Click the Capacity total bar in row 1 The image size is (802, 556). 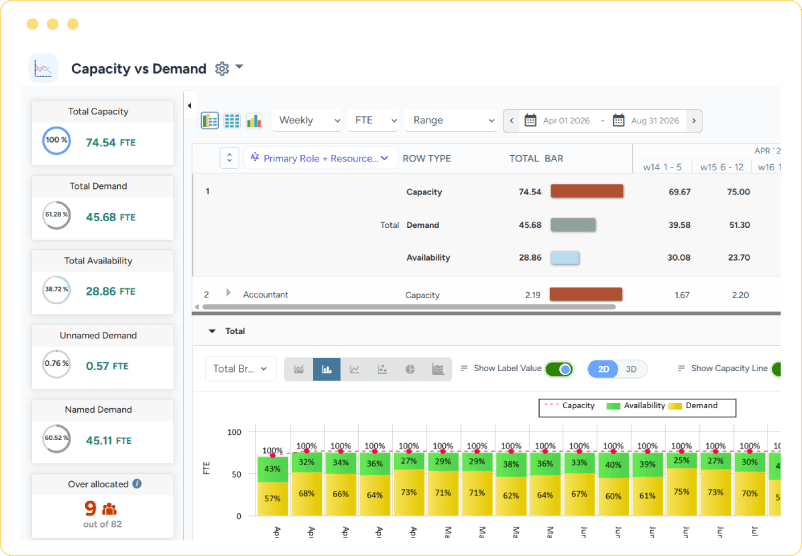point(587,191)
